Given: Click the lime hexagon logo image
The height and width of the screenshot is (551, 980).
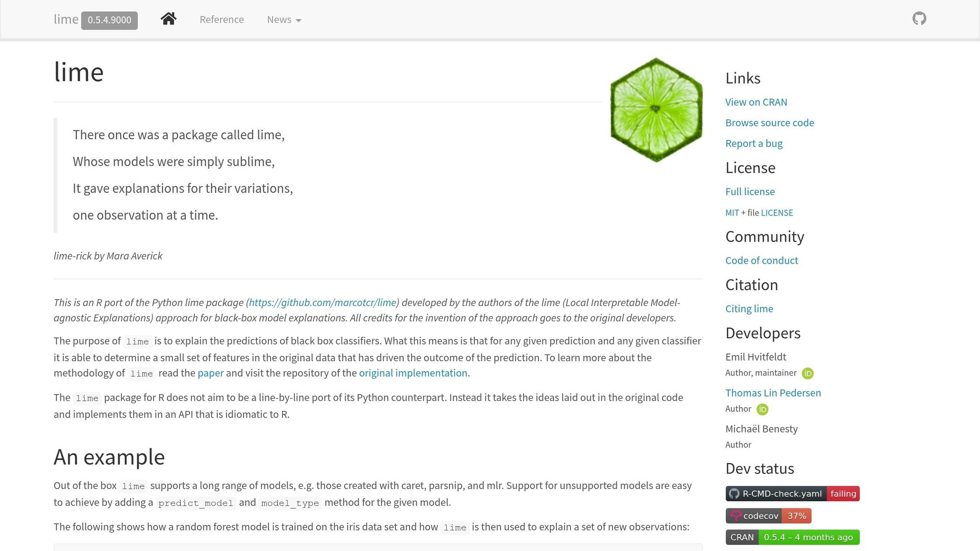Looking at the screenshot, I should (656, 110).
